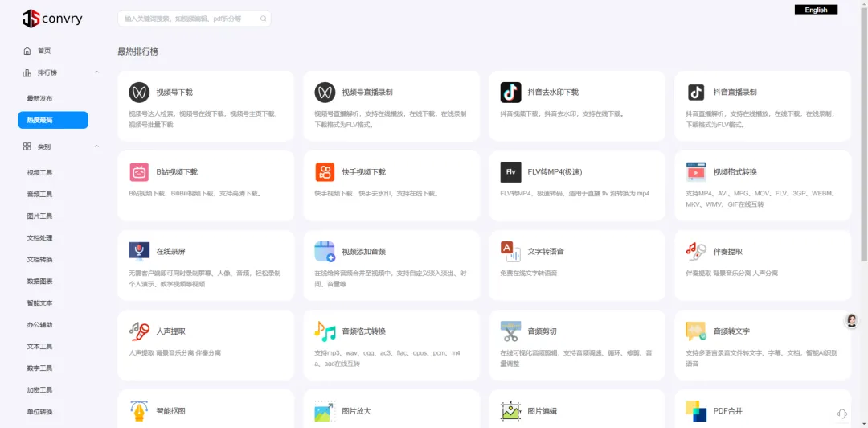Open the FLV转MP4 icon
Image resolution: width=868 pixels, height=428 pixels.
pos(510,172)
